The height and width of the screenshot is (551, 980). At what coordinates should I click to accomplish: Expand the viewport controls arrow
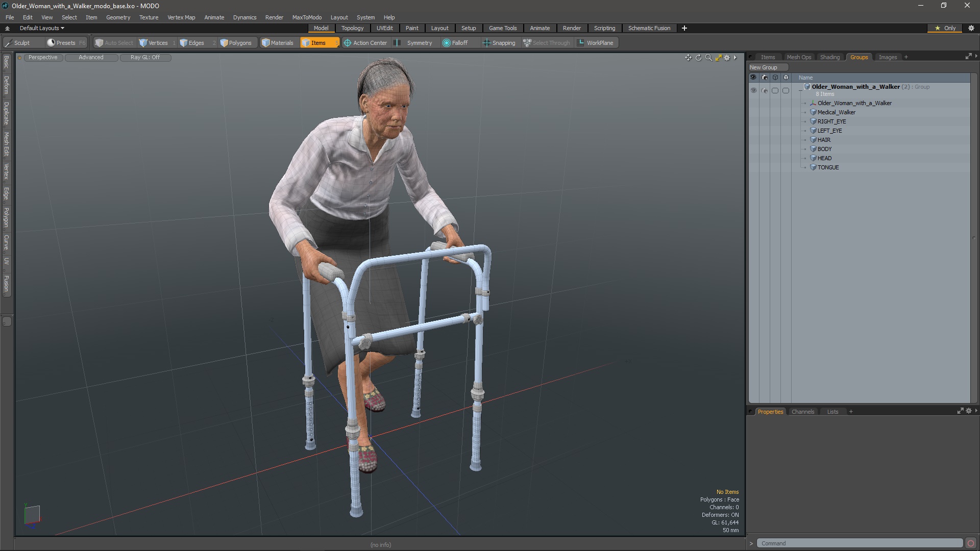[x=735, y=58]
